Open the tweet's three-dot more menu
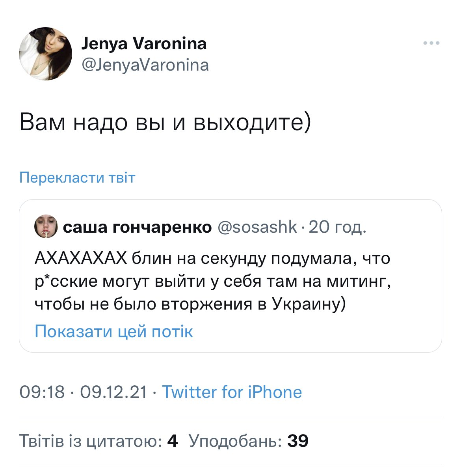Viewport: 461px width, 476px height. [431, 43]
